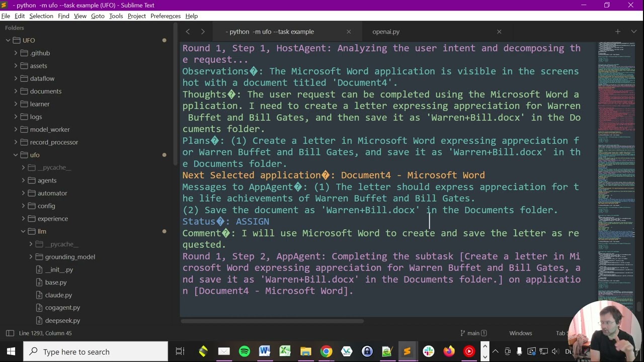644x362 pixels.
Task: Go to previous tab with back arrow
Action: pyautogui.click(x=188, y=32)
